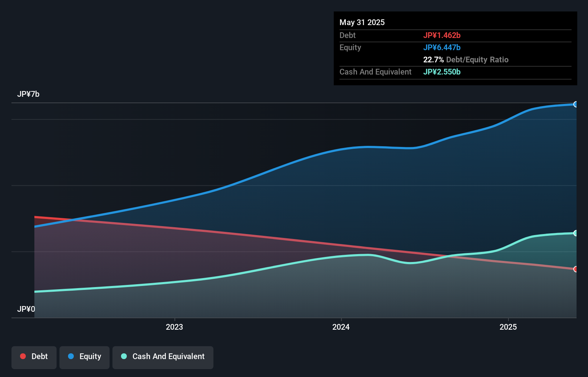The height and width of the screenshot is (377, 588).
Task: Click the JP¥1.462b Debt value
Action: coord(442,35)
